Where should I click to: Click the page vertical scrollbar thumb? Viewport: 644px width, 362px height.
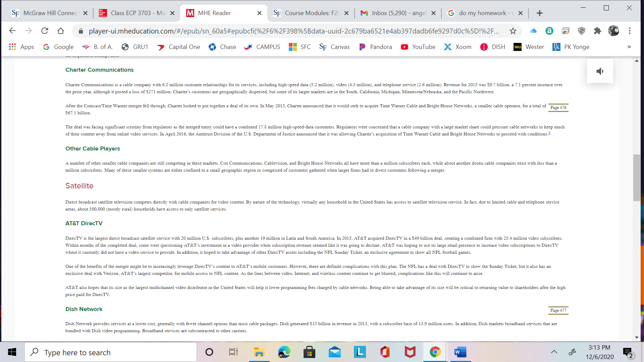point(637,178)
